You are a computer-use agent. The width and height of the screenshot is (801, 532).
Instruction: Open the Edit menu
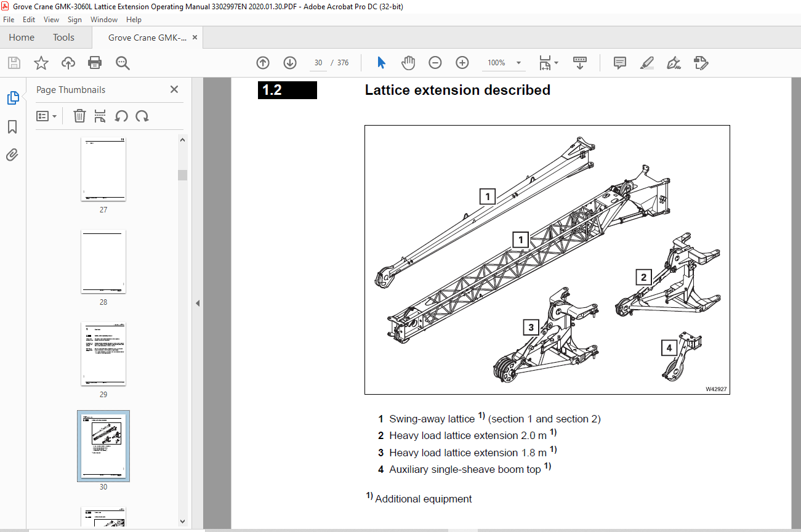(x=29, y=20)
